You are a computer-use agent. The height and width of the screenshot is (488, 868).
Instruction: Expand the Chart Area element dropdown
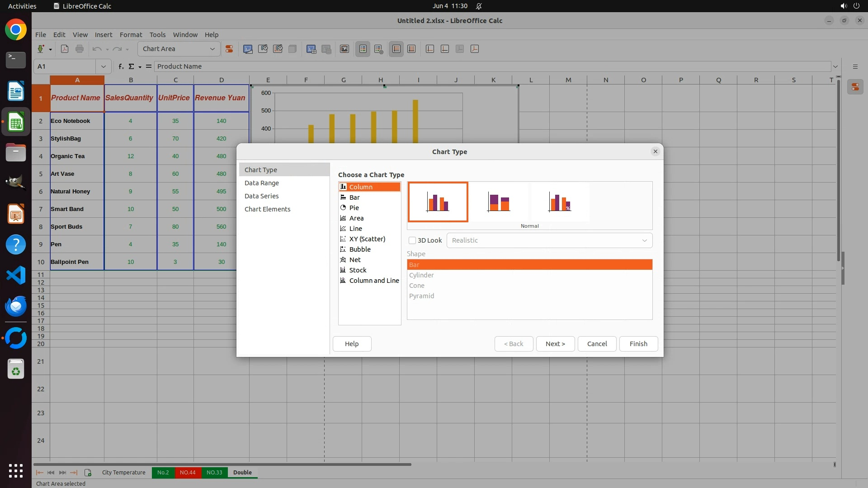click(212, 49)
